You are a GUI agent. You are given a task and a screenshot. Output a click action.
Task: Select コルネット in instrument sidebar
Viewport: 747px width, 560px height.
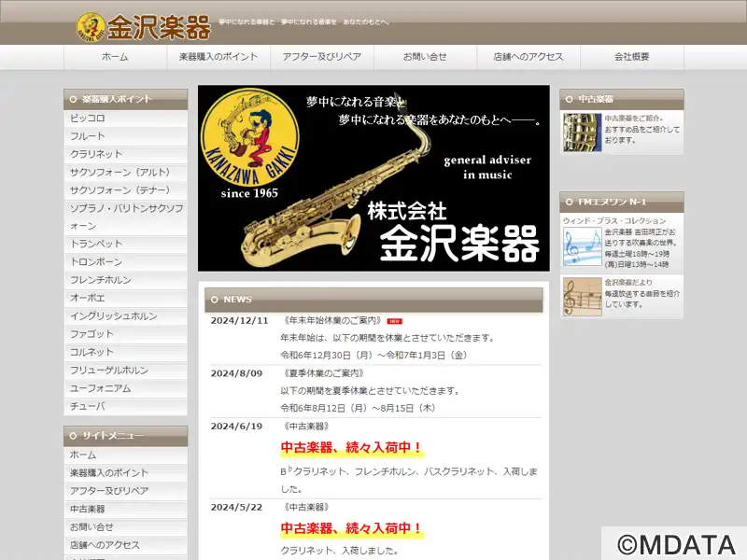tap(126, 353)
